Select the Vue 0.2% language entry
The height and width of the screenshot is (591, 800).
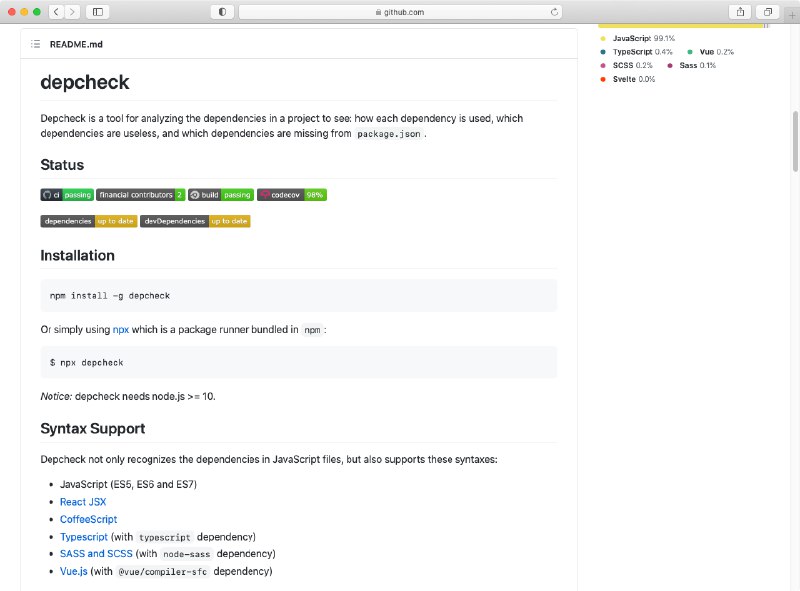(x=711, y=52)
